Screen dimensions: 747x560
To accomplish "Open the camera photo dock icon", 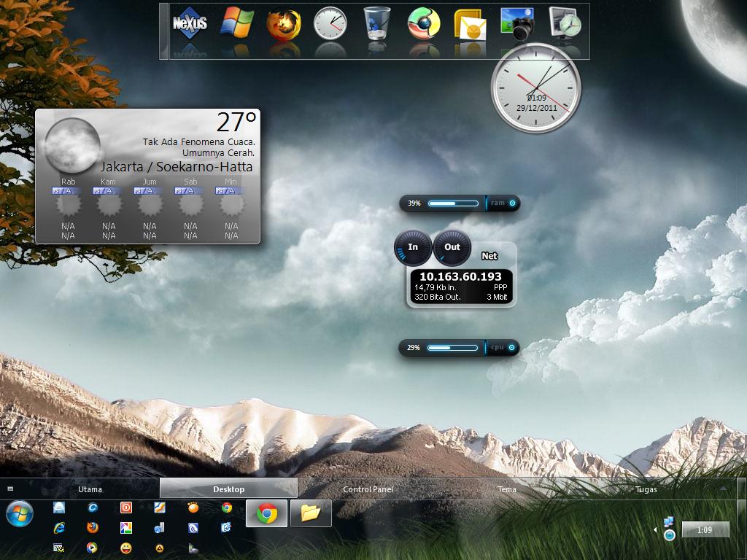I will click(517, 24).
